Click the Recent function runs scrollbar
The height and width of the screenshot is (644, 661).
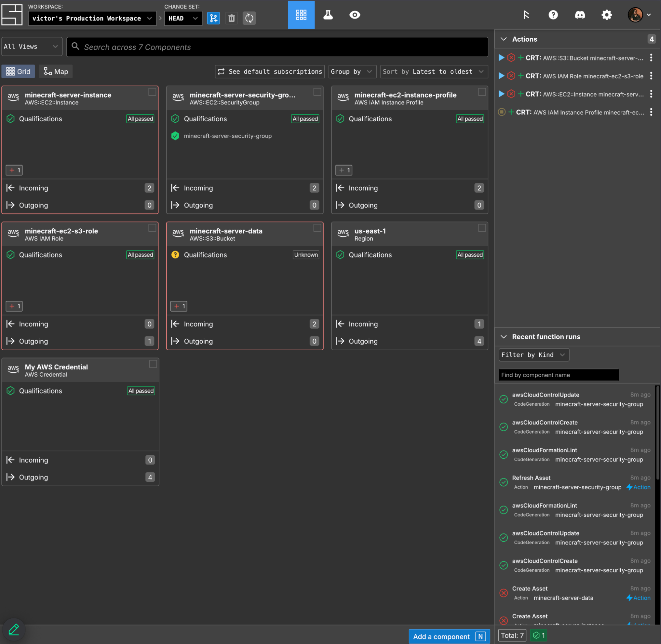coord(657,433)
